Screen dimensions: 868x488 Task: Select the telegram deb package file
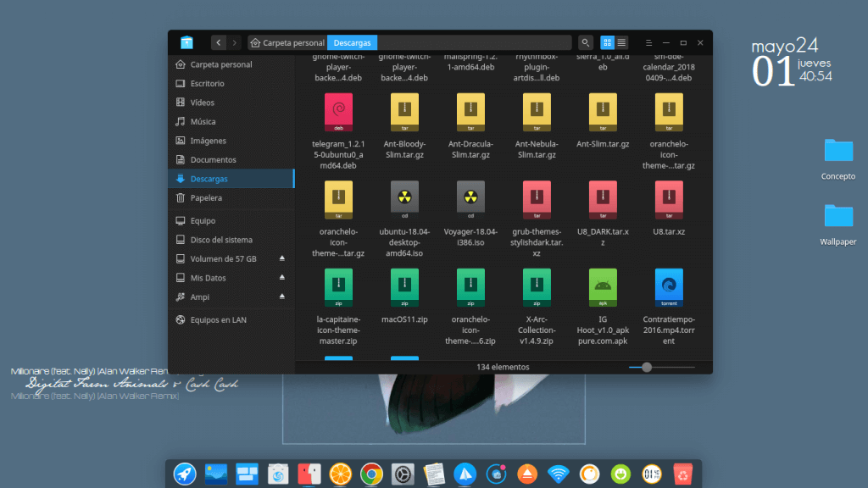click(x=340, y=112)
